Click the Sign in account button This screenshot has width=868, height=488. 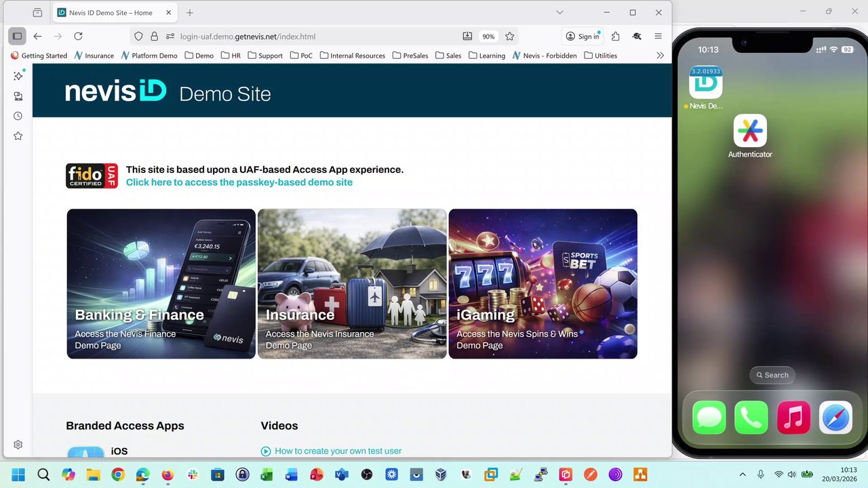click(583, 37)
